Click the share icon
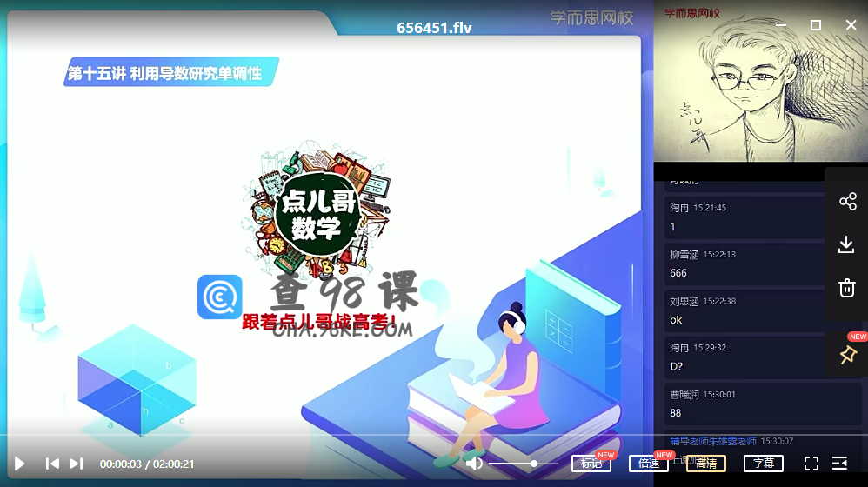The height and width of the screenshot is (487, 868). pos(847,202)
